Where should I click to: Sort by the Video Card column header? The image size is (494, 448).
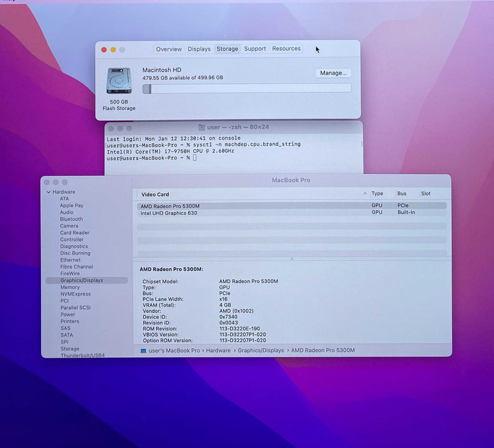(155, 195)
